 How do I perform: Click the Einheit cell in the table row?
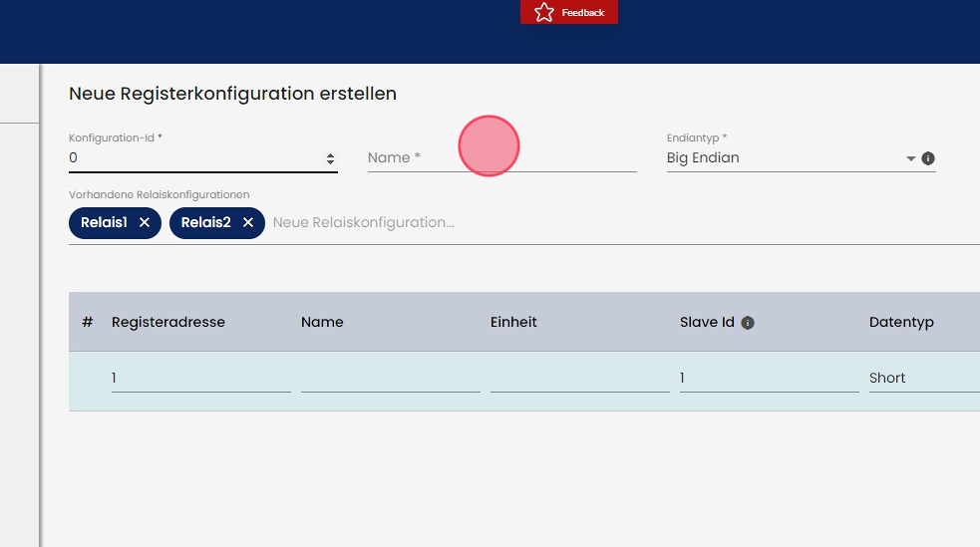(579, 379)
